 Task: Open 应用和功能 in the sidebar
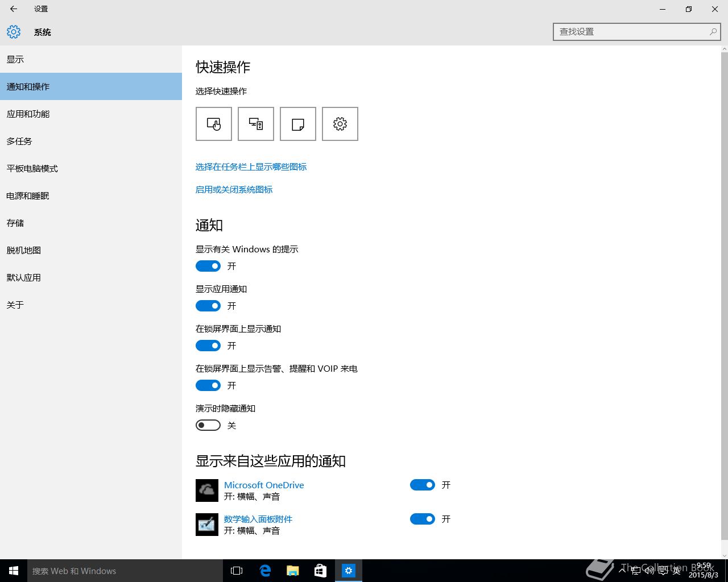point(91,114)
